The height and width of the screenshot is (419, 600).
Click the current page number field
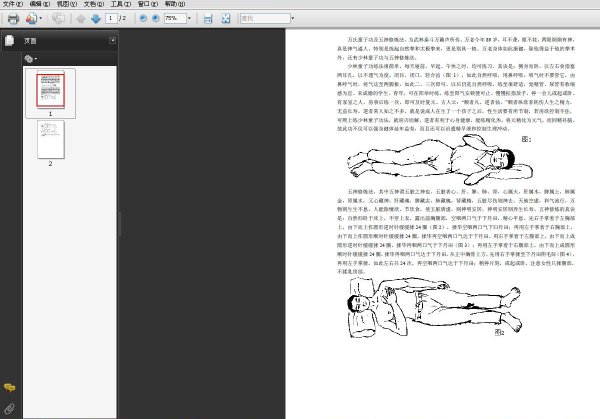coord(111,18)
